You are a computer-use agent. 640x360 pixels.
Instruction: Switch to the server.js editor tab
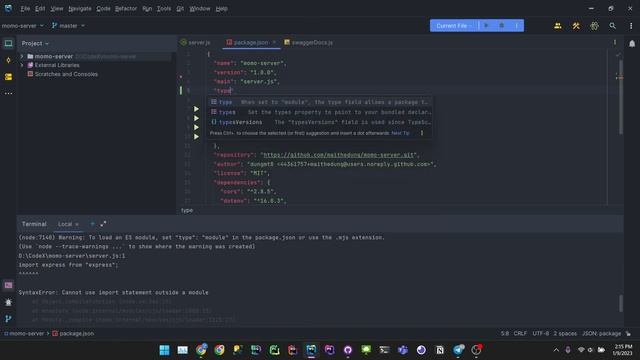tap(196, 42)
